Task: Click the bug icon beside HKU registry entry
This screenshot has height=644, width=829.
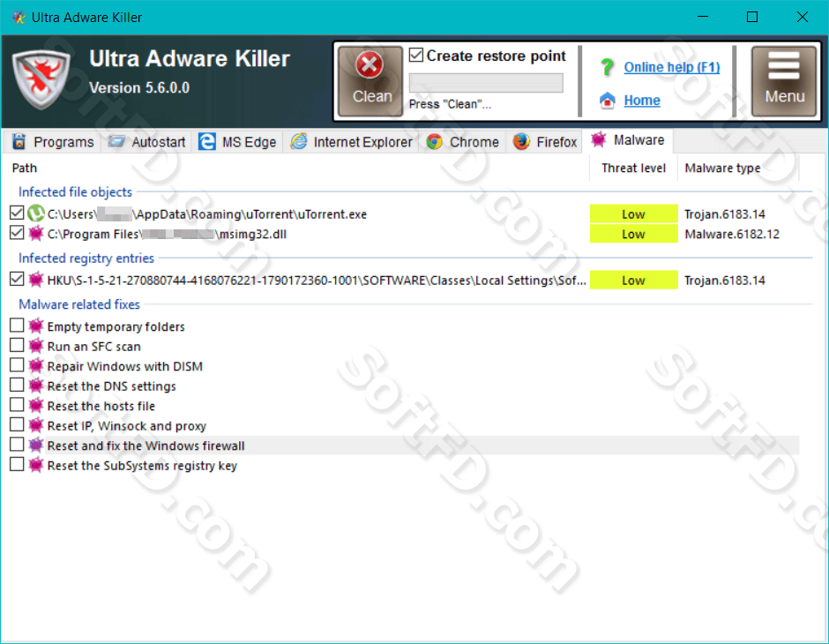Action: tap(36, 279)
